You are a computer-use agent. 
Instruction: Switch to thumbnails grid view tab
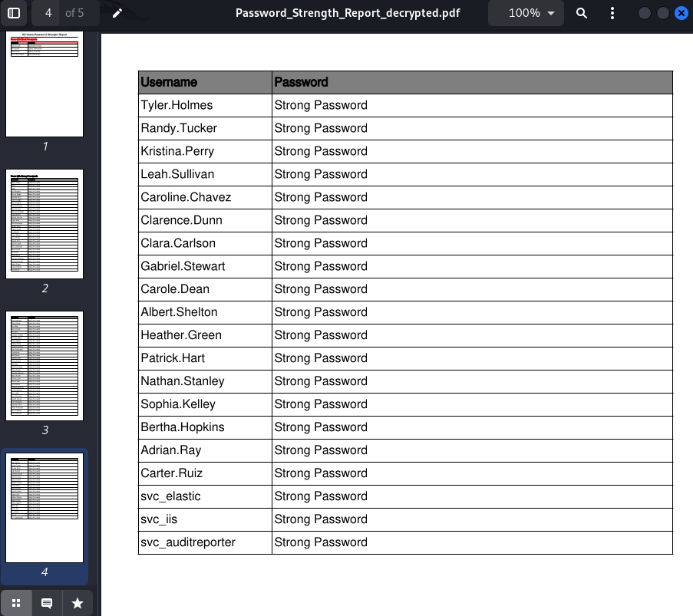pyautogui.click(x=16, y=603)
